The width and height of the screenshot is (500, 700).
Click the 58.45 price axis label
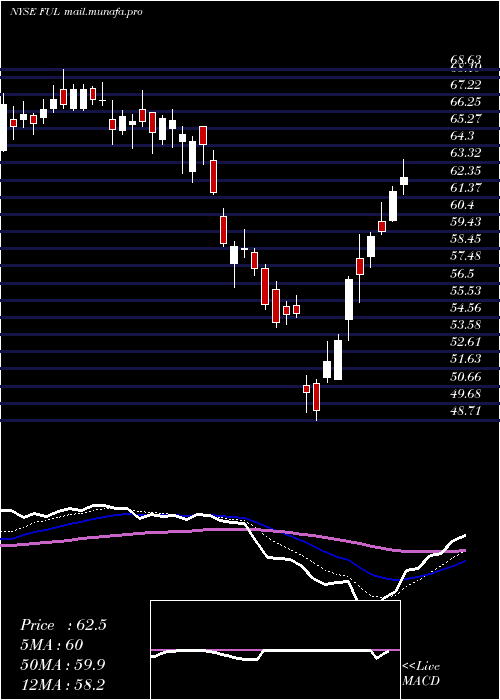pos(466,239)
